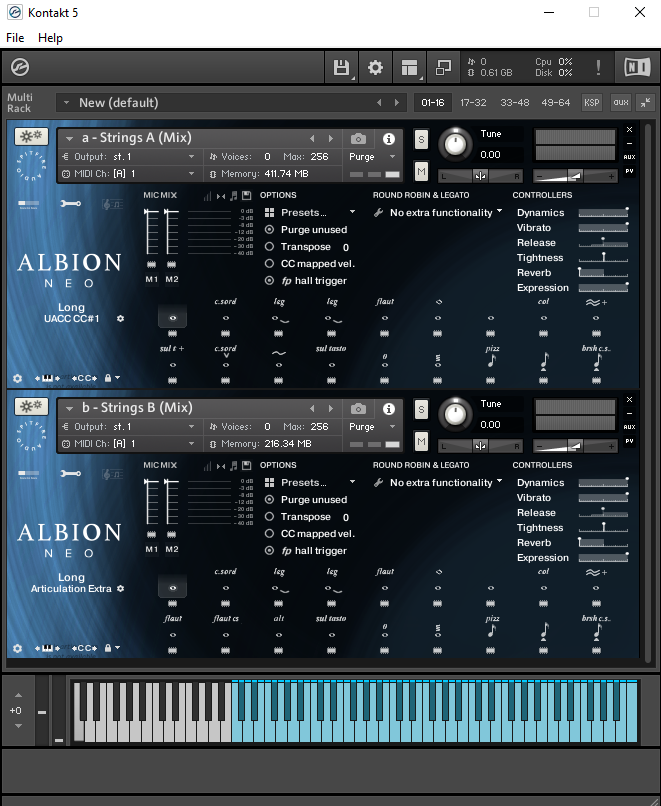Screen dimensions: 661x806
Task: Click the Kontakt logo in the toolbar
Action: point(20,67)
